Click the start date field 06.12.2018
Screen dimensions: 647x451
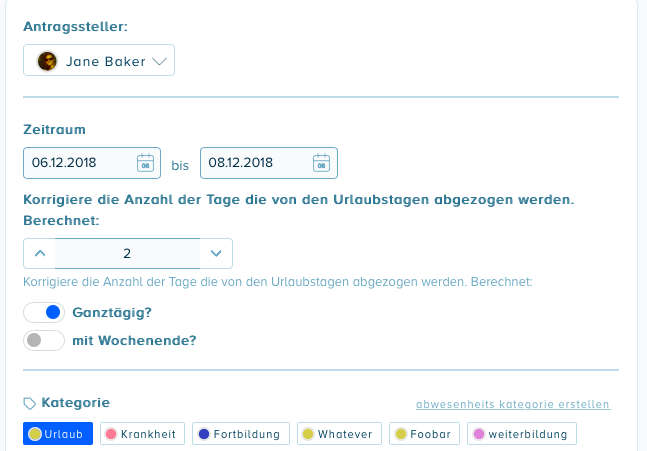point(92,163)
